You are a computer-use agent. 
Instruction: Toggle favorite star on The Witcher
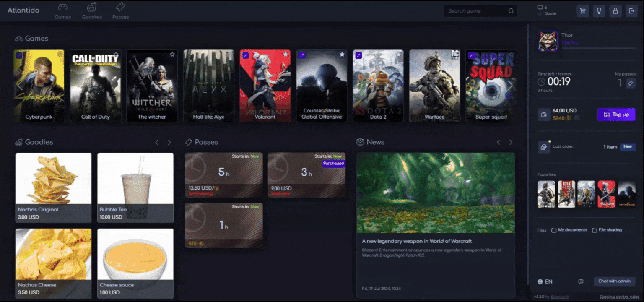(172, 55)
